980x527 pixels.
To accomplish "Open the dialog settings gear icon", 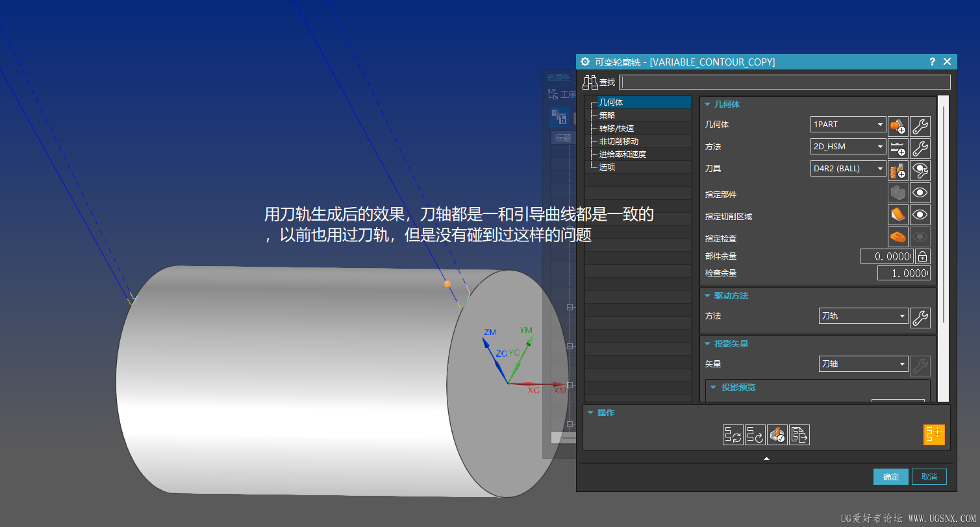I will pyautogui.click(x=585, y=62).
